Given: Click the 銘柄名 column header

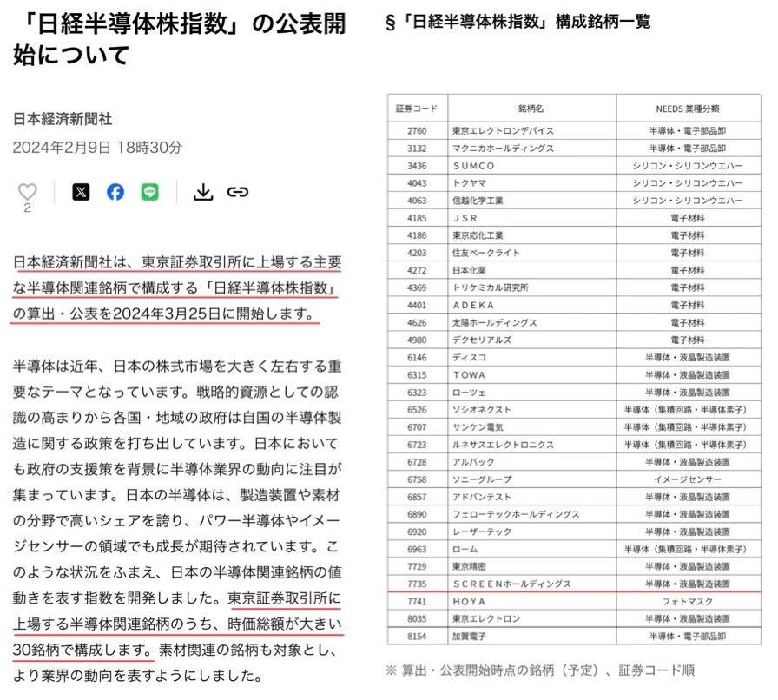Looking at the screenshot, I should (531, 109).
